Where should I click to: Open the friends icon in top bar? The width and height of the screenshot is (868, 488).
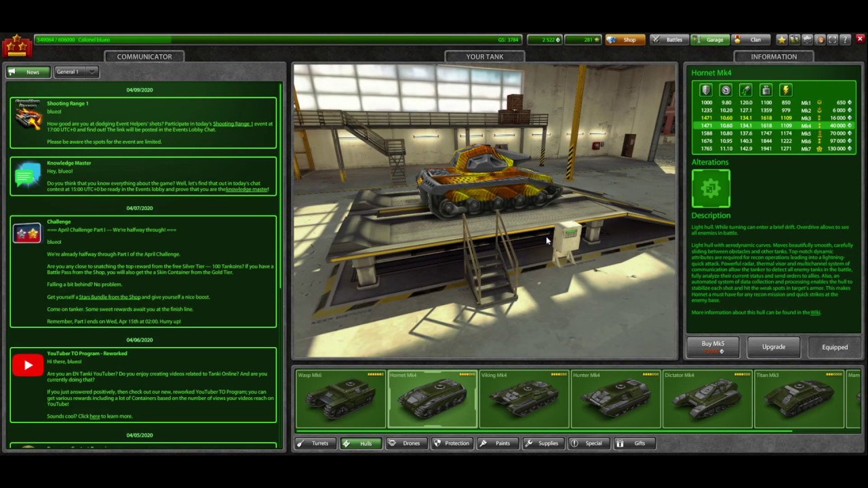coord(795,40)
